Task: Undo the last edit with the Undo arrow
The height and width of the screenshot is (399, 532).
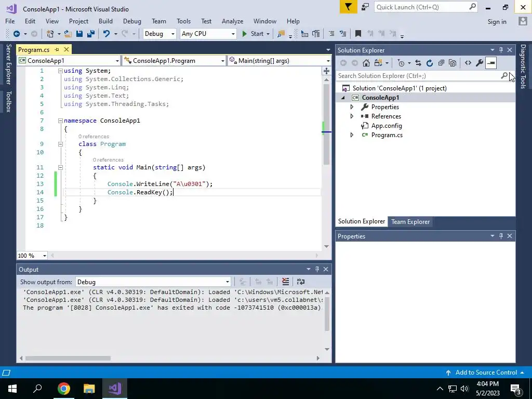Action: tap(107, 34)
